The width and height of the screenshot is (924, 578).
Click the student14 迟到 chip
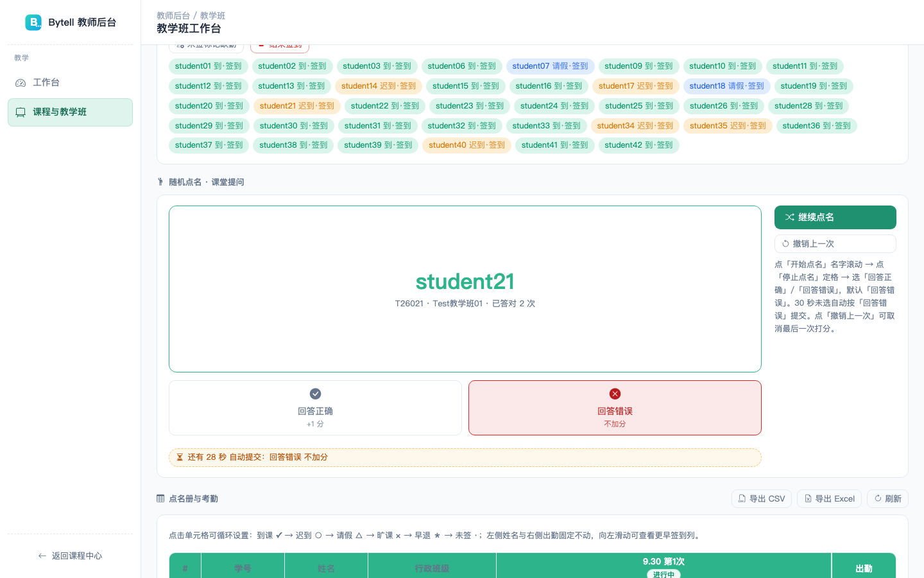[x=379, y=86]
